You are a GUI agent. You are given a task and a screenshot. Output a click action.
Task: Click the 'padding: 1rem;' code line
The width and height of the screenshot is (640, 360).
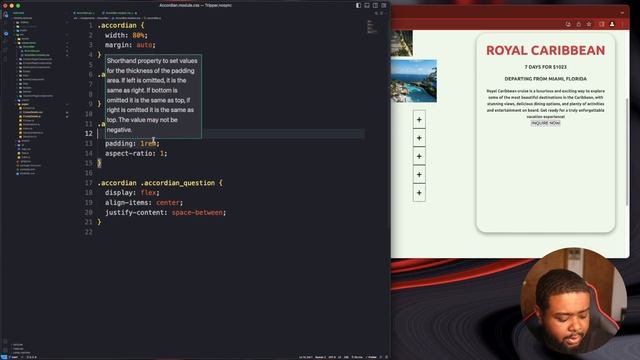point(132,143)
